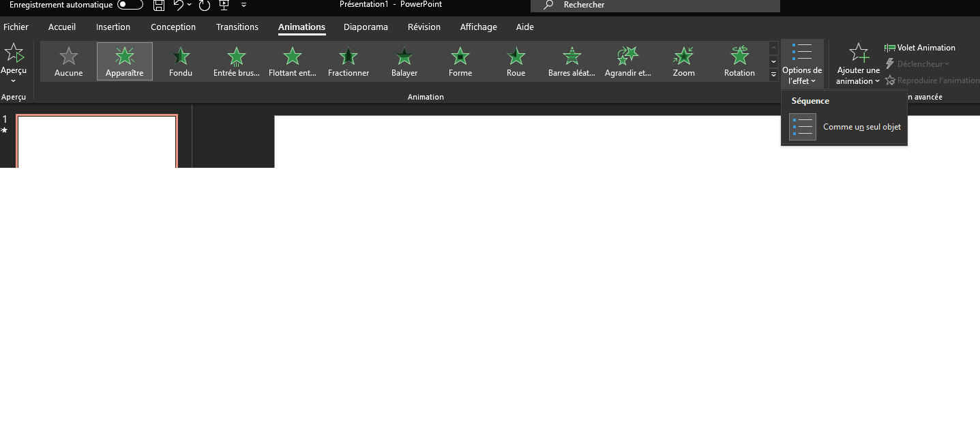Viewport: 980px width, 442px height.
Task: Open the Diaporama tab
Action: [366, 27]
